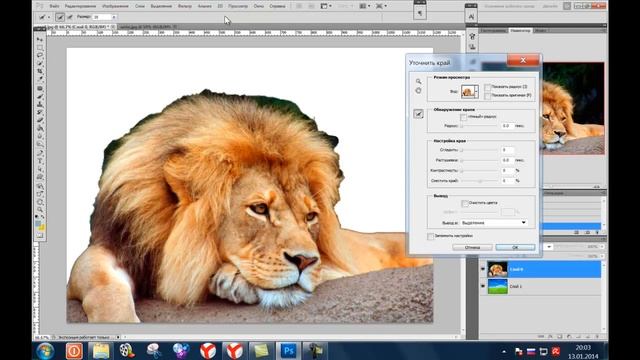This screenshot has height=360, width=640.
Task: Choose the erase-refinements brush in options bar
Action: (70, 17)
